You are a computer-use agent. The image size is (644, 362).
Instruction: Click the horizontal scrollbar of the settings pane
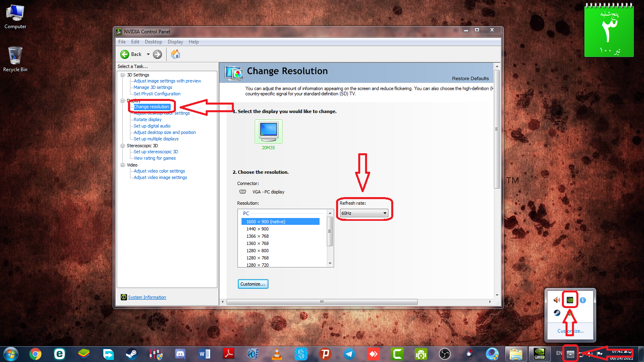(322, 302)
